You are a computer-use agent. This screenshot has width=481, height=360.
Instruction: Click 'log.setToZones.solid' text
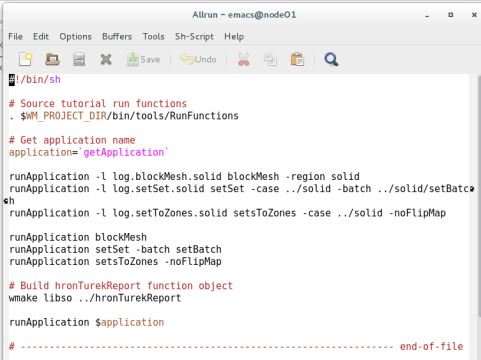170,213
